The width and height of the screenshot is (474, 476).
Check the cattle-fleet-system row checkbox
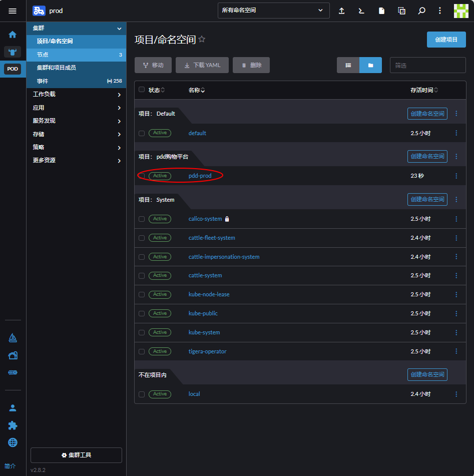click(142, 238)
